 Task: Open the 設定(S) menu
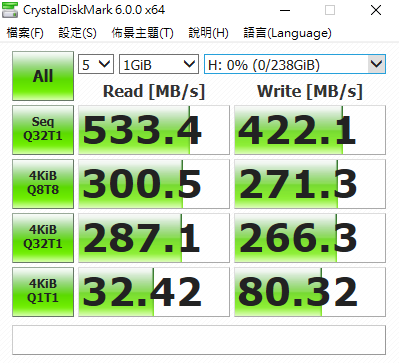(78, 33)
